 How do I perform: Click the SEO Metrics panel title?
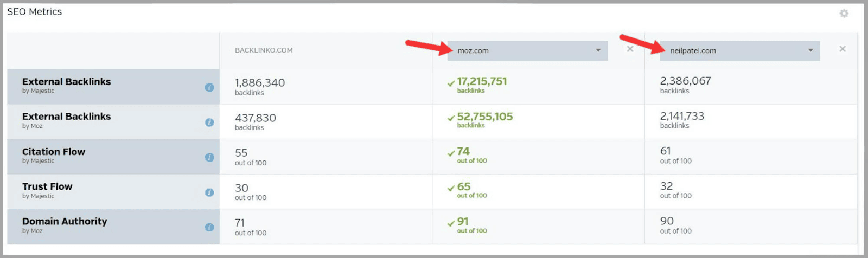pyautogui.click(x=35, y=12)
